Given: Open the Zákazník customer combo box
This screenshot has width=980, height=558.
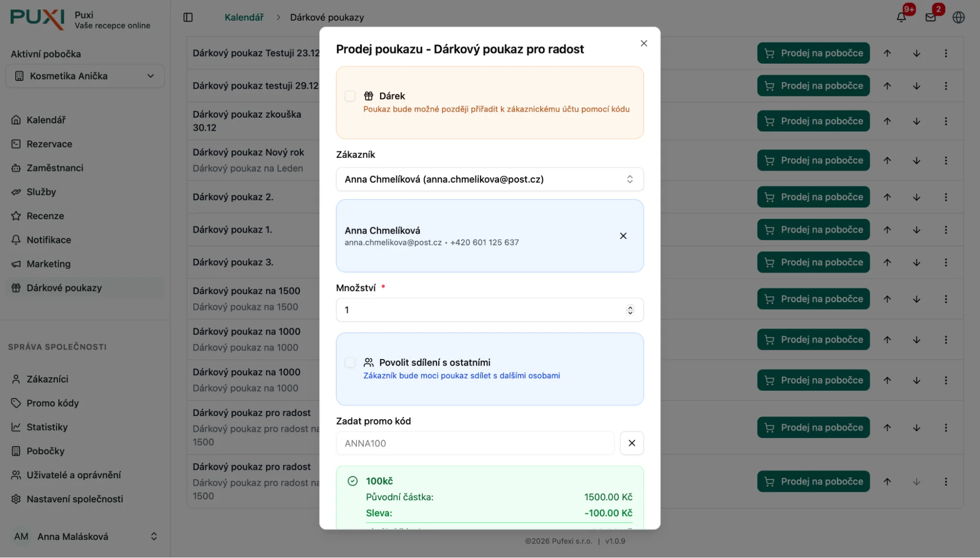Looking at the screenshot, I should 489,179.
